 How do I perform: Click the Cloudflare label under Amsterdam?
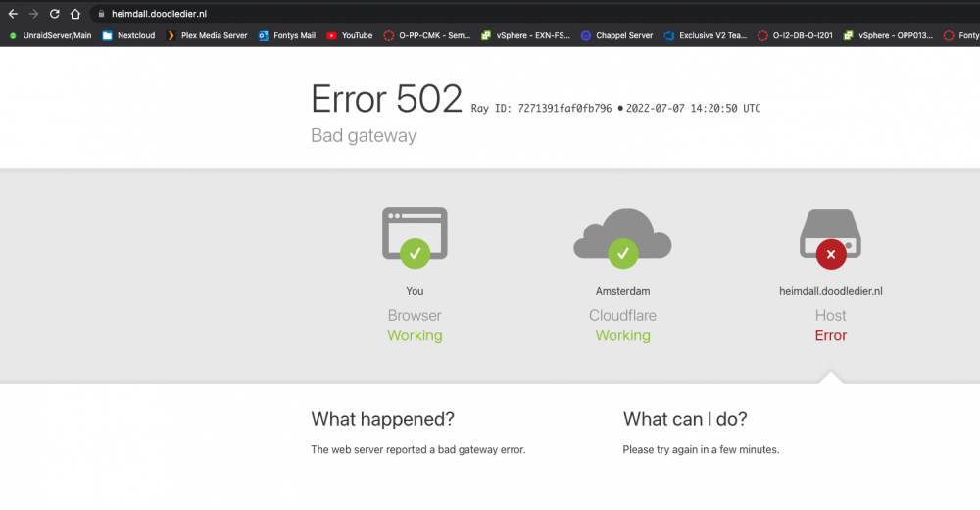pyautogui.click(x=622, y=316)
